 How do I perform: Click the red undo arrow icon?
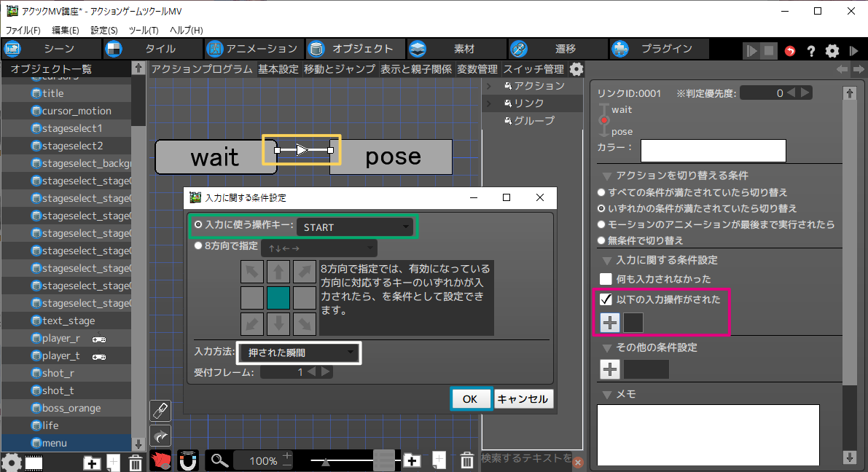(x=790, y=51)
